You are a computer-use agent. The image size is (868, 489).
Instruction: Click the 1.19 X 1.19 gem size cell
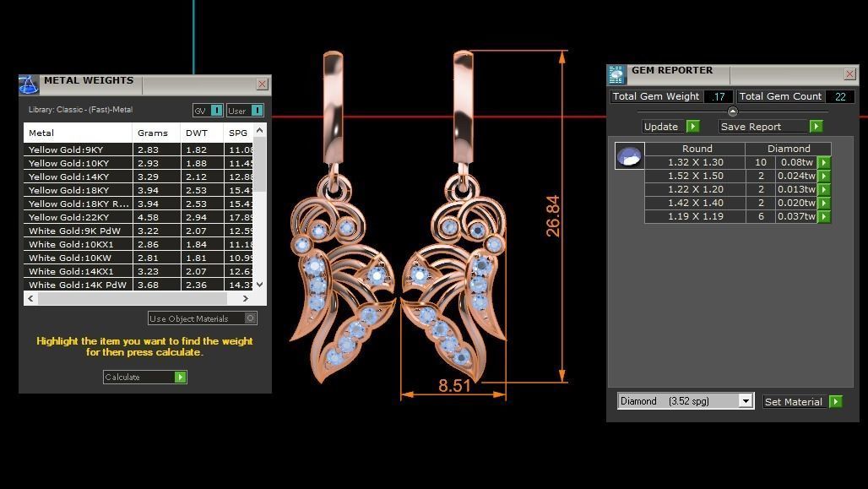695,216
